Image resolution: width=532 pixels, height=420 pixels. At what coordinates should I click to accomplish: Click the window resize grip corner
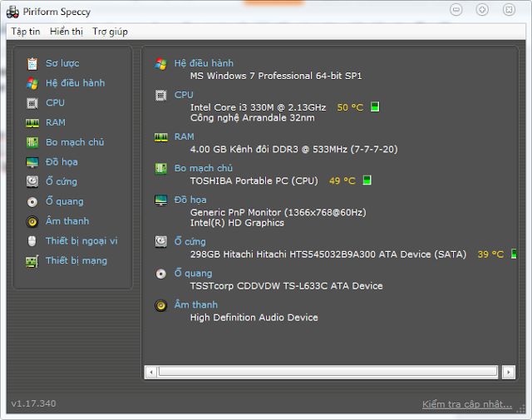click(x=520, y=409)
